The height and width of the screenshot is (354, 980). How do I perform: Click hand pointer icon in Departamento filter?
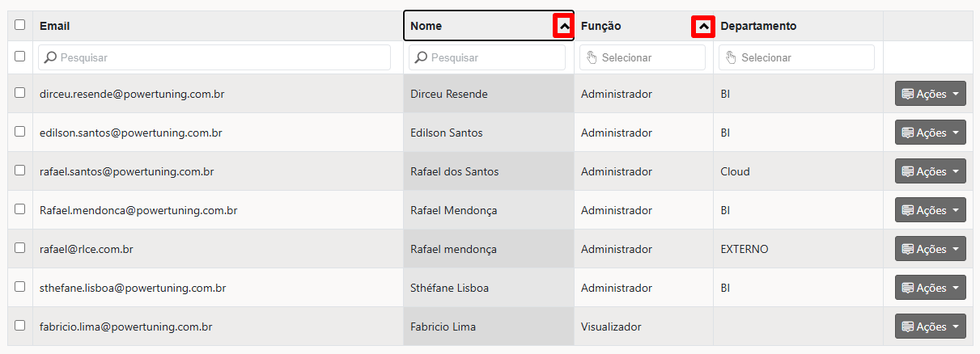pyautogui.click(x=730, y=57)
